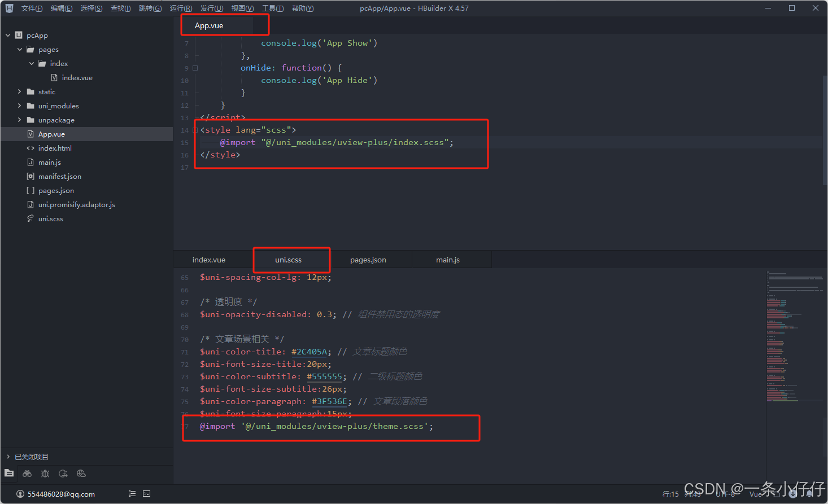
Task: Open the binoculars search panel icon
Action: [x=27, y=474]
